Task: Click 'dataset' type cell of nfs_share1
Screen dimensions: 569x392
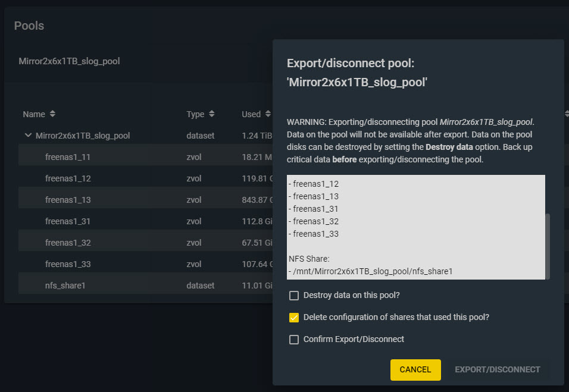Action: (x=201, y=286)
